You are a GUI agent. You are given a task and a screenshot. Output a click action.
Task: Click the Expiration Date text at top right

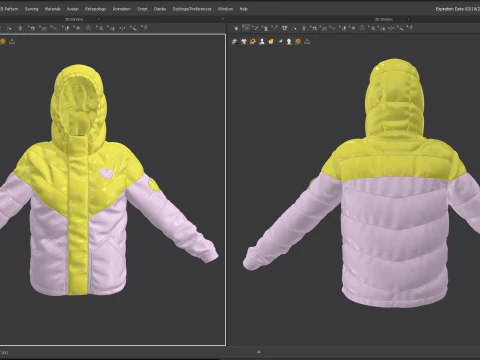click(x=458, y=9)
